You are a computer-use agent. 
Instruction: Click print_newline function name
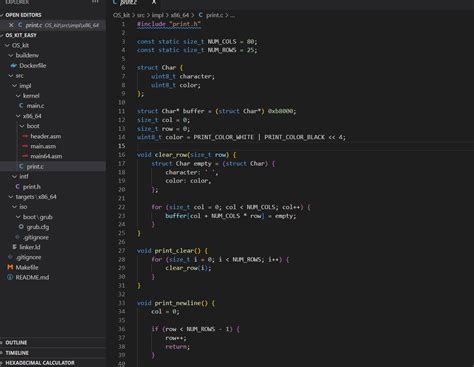click(x=178, y=303)
